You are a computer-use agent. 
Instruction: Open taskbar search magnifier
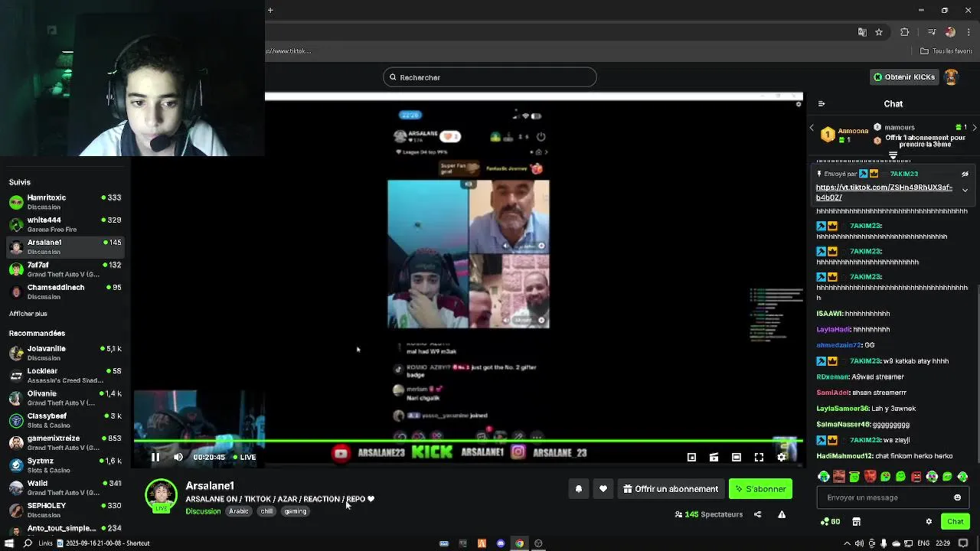point(28,543)
